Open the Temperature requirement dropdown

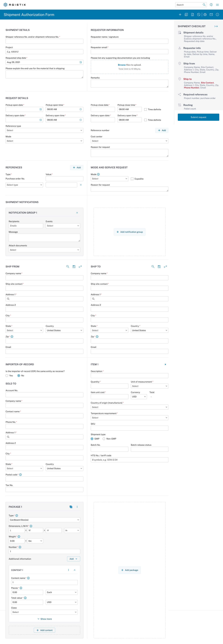[129, 418]
